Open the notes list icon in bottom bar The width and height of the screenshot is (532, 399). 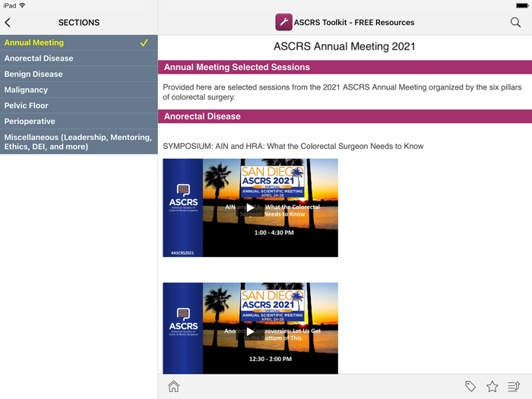[x=514, y=386]
